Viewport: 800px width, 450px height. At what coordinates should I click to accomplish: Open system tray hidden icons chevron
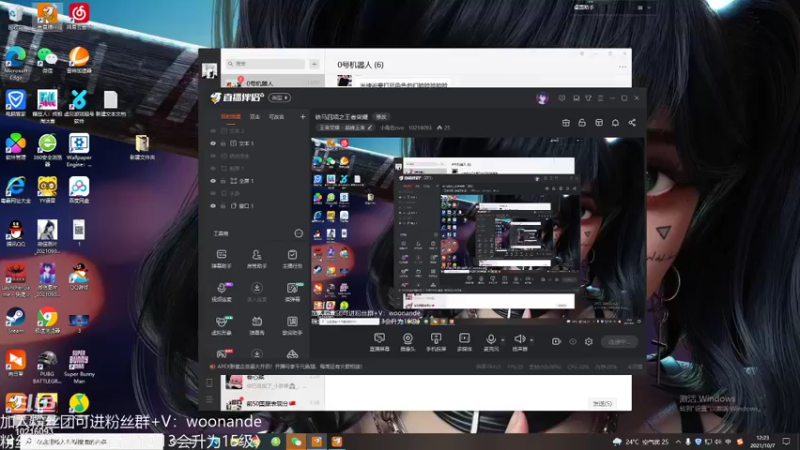click(678, 441)
